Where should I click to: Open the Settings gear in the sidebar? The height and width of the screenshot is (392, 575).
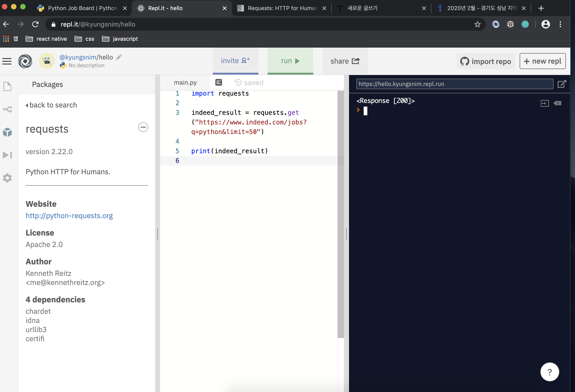click(7, 178)
